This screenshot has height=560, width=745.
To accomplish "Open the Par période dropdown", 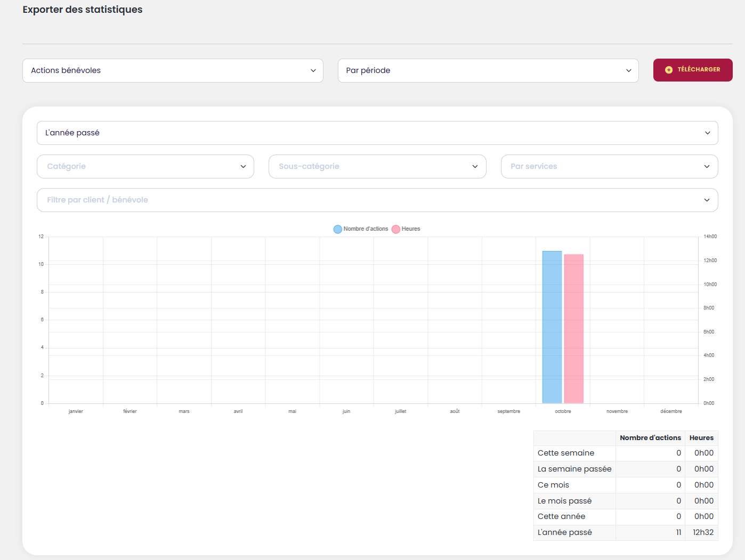I will 488,70.
